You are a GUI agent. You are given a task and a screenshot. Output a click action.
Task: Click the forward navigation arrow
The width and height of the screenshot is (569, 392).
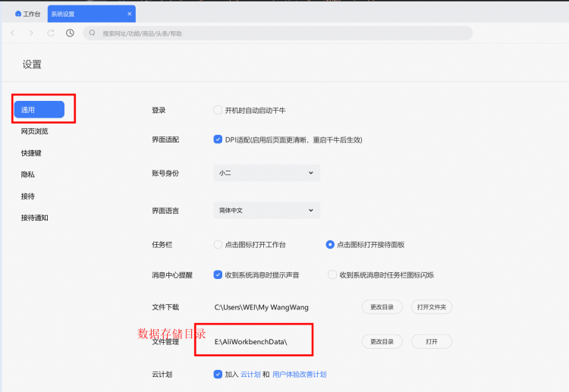coord(31,33)
